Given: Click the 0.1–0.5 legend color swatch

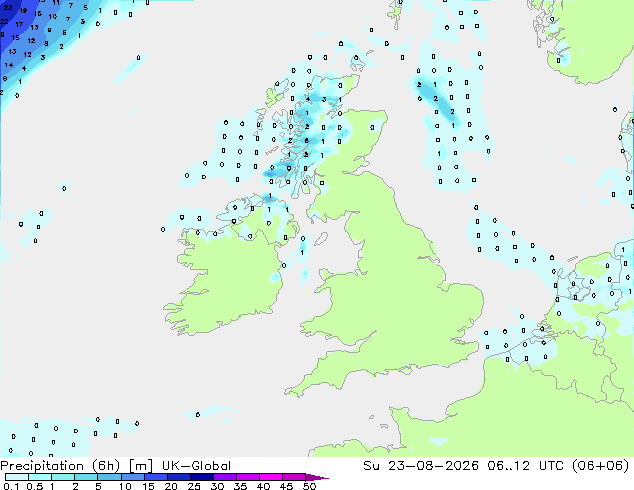Looking at the screenshot, I should tap(17, 477).
